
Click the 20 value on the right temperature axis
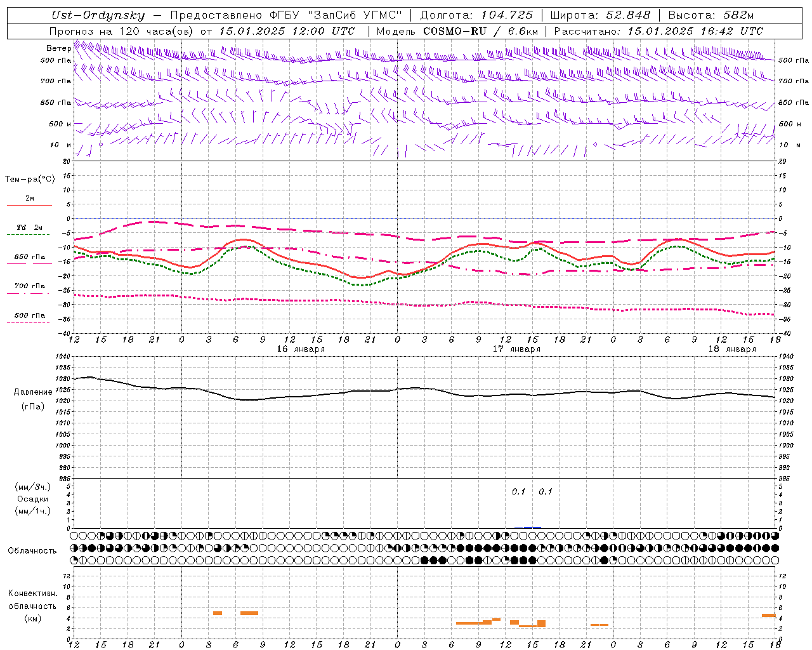783,162
